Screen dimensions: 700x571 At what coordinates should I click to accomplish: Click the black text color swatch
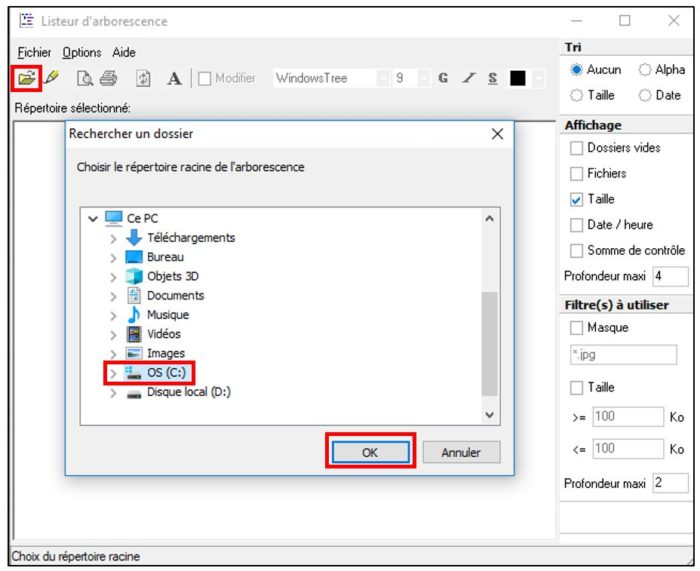click(x=518, y=78)
